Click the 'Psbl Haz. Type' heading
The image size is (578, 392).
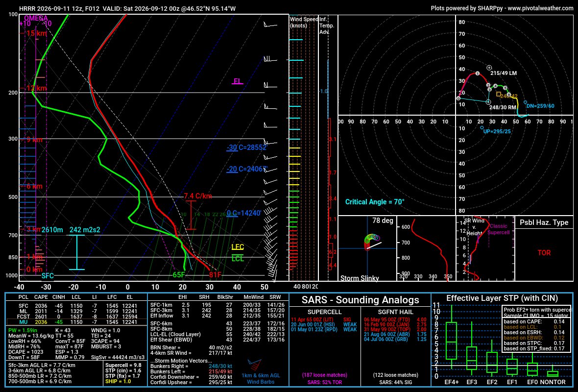coord(544,222)
